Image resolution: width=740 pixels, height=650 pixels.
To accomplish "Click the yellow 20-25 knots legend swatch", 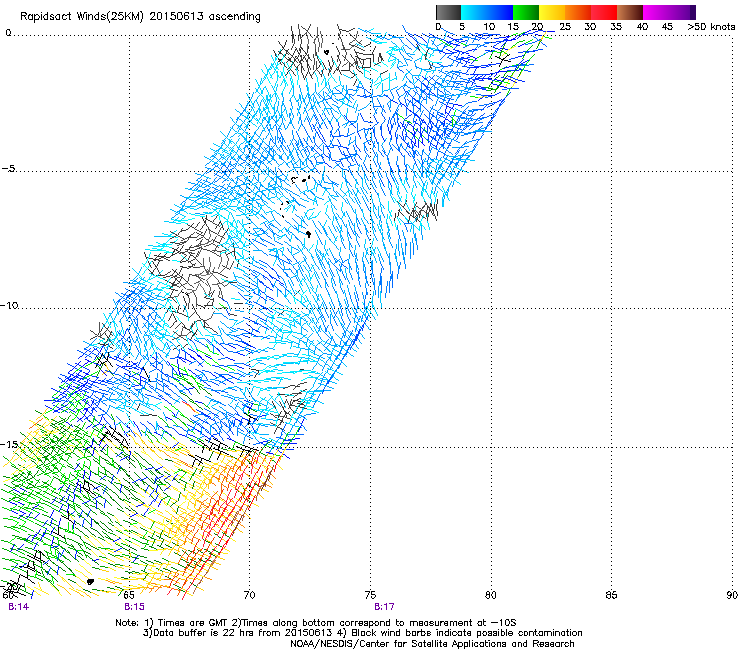I will [552, 12].
